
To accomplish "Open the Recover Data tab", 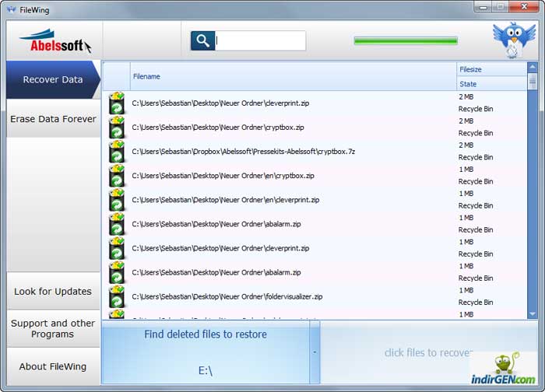I will (x=53, y=80).
